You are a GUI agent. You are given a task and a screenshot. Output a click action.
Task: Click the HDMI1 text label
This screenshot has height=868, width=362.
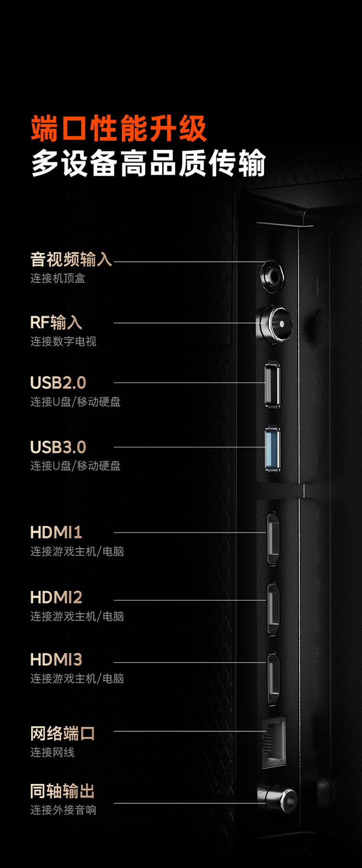tap(56, 533)
